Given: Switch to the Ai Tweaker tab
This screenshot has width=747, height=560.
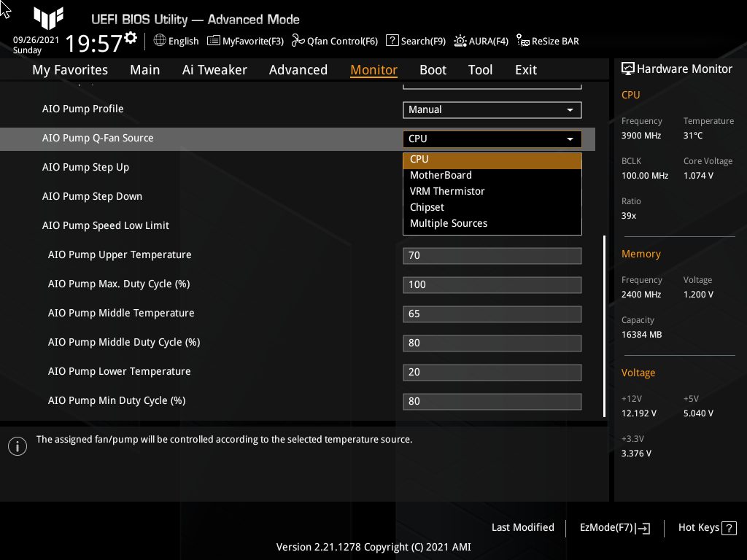Looking at the screenshot, I should pos(214,69).
